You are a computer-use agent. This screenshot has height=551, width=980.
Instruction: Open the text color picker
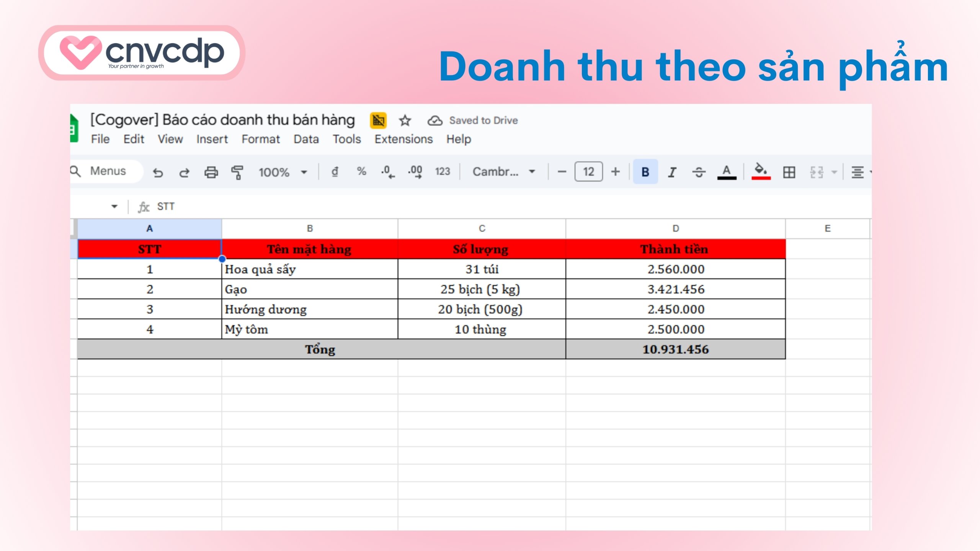[x=726, y=172]
